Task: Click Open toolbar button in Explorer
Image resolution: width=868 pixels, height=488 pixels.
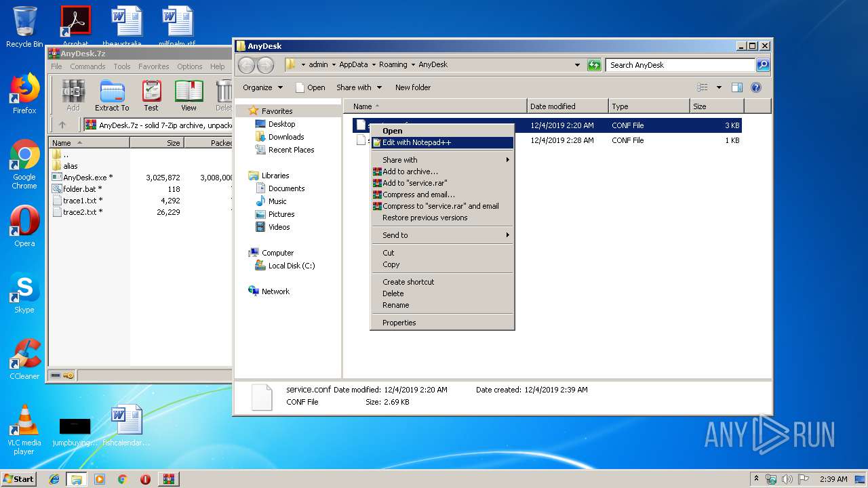Action: coord(311,87)
